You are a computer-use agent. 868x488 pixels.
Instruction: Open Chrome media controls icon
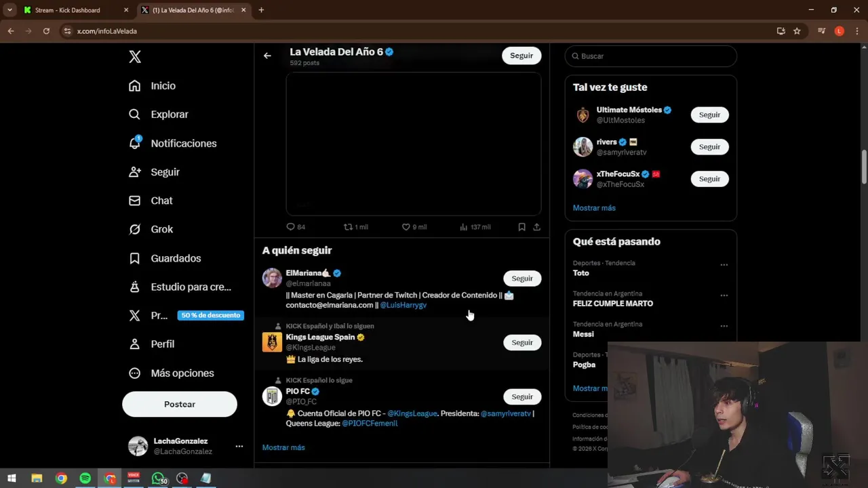pyautogui.click(x=822, y=31)
